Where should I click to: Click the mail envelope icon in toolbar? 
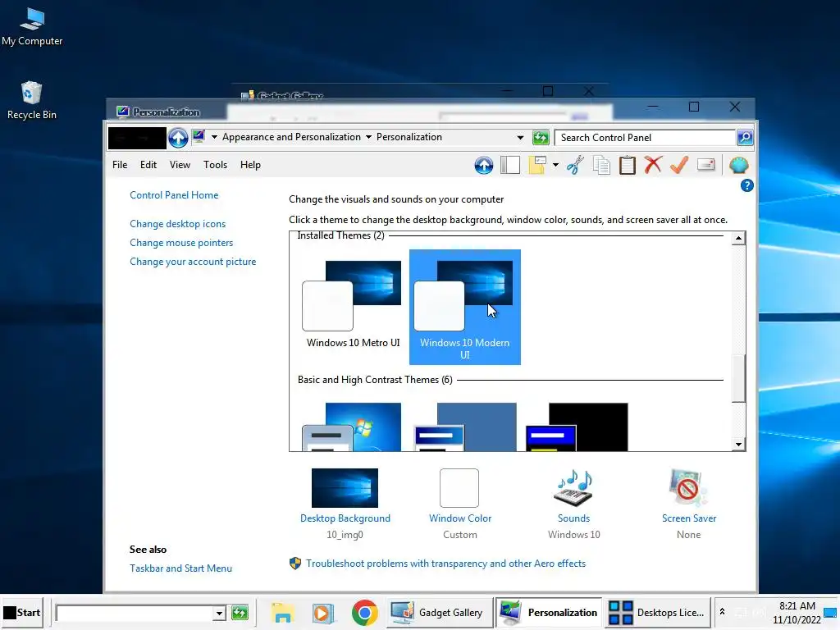(x=706, y=165)
